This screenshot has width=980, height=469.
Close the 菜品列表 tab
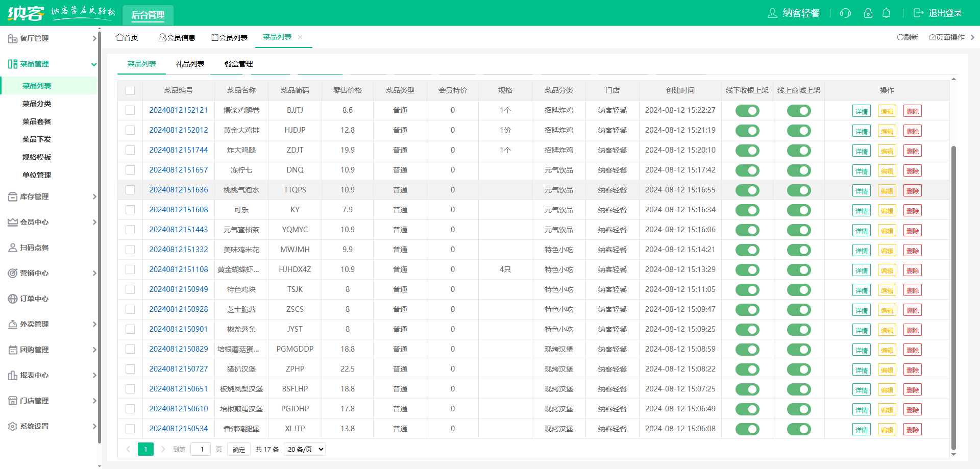tap(300, 37)
